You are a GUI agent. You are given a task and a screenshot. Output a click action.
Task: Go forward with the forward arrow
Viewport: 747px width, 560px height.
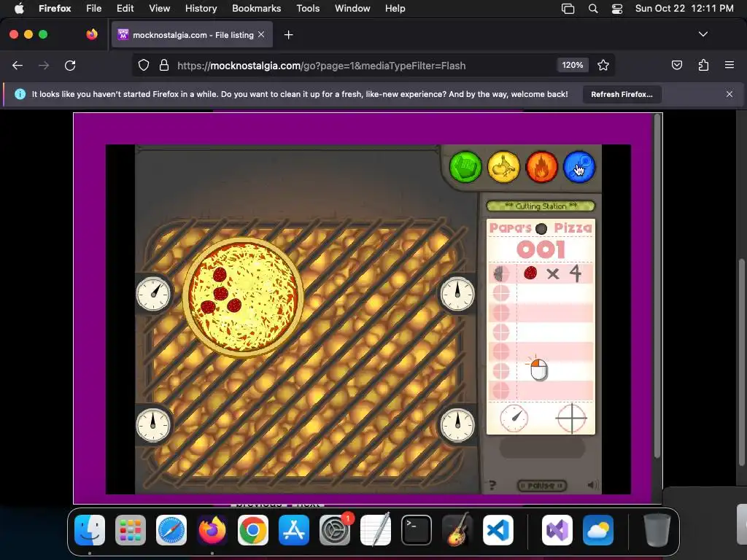(x=44, y=66)
